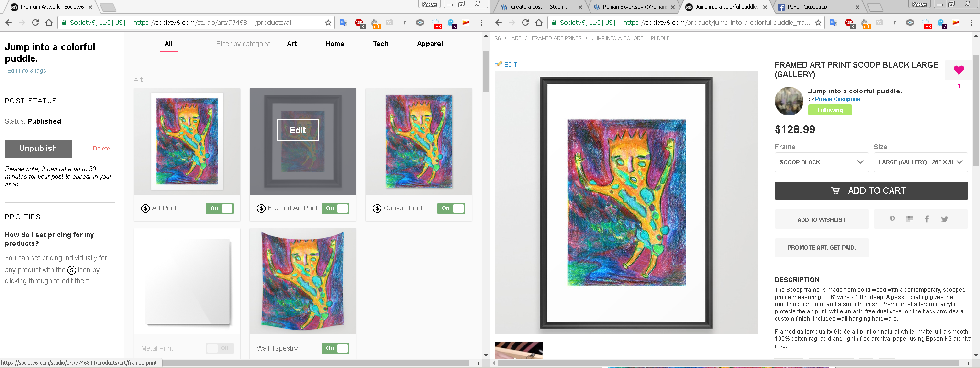Open Adblock Plus extension in left window
This screenshot has width=980, height=368.
[x=359, y=23]
